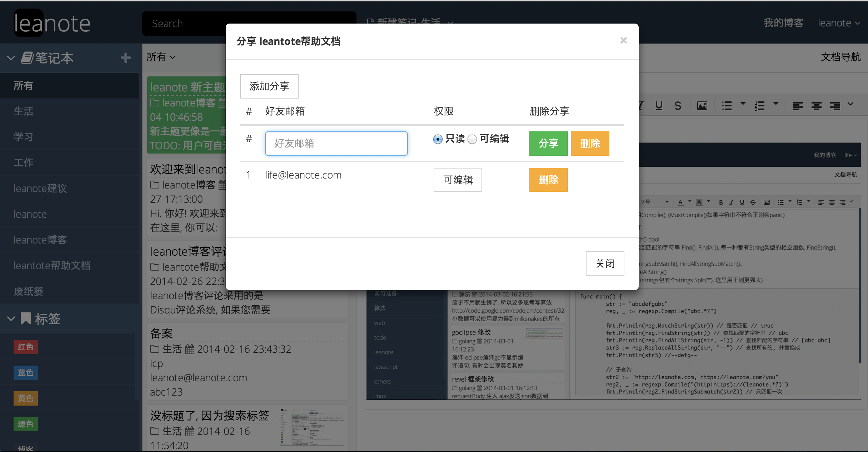Click the align center toolbar icon
The width and height of the screenshot is (868, 452).
(816, 106)
